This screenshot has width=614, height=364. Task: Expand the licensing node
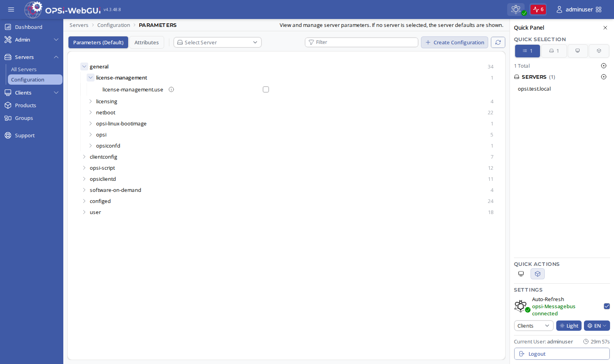91,101
